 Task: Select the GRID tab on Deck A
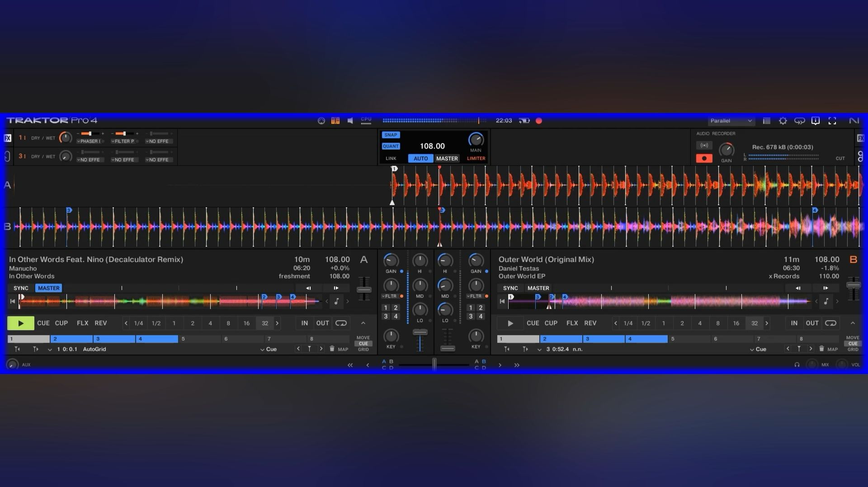tap(363, 350)
